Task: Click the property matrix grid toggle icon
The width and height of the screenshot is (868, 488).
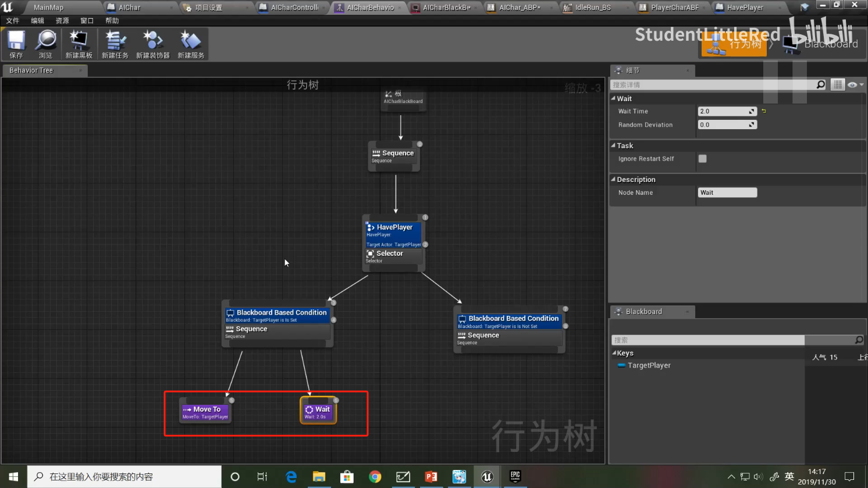Action: tap(838, 84)
